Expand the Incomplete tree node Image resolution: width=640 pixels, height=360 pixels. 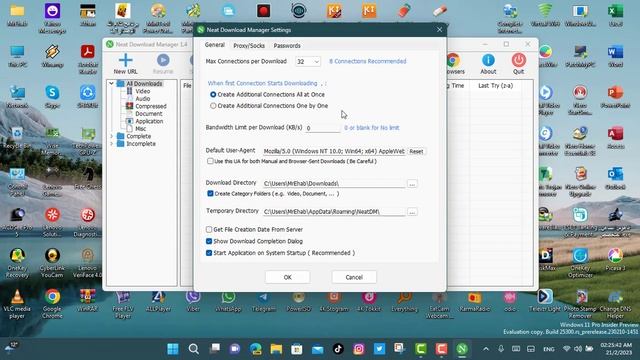click(111, 144)
